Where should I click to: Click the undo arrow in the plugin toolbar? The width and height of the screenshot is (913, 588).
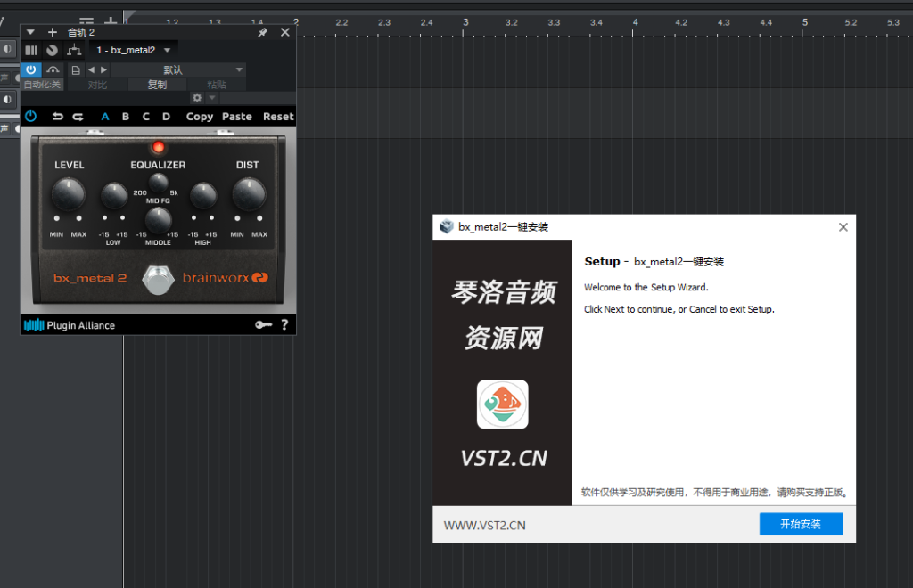[58, 116]
